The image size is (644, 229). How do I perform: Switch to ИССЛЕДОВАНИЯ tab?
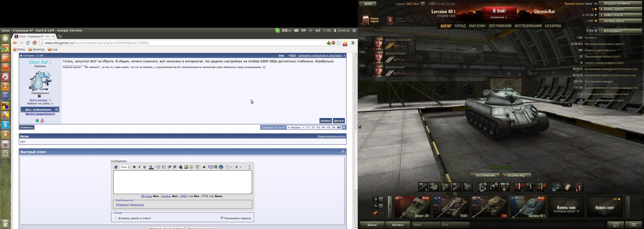click(x=528, y=26)
